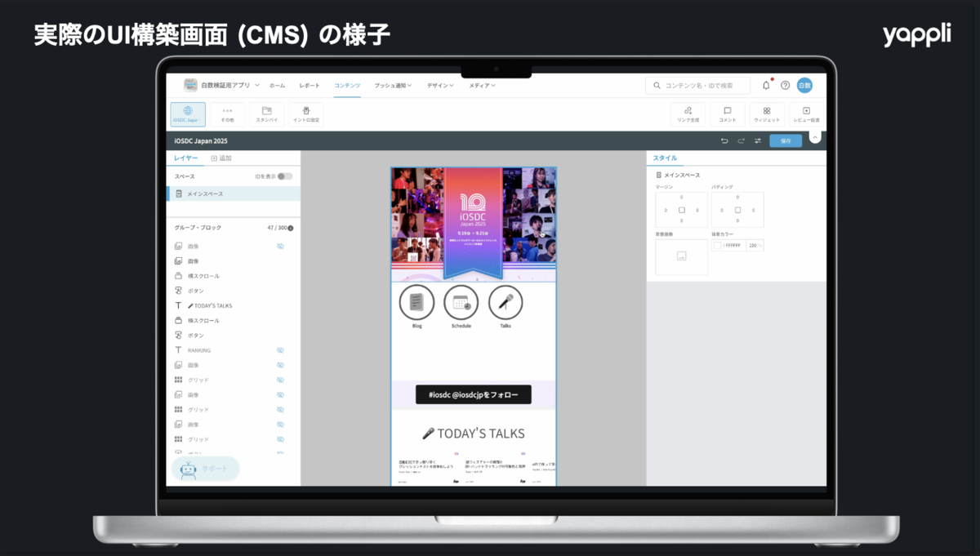The width and height of the screenshot is (980, 556).
Task: Open the メディア dropdown menu
Action: 482,85
